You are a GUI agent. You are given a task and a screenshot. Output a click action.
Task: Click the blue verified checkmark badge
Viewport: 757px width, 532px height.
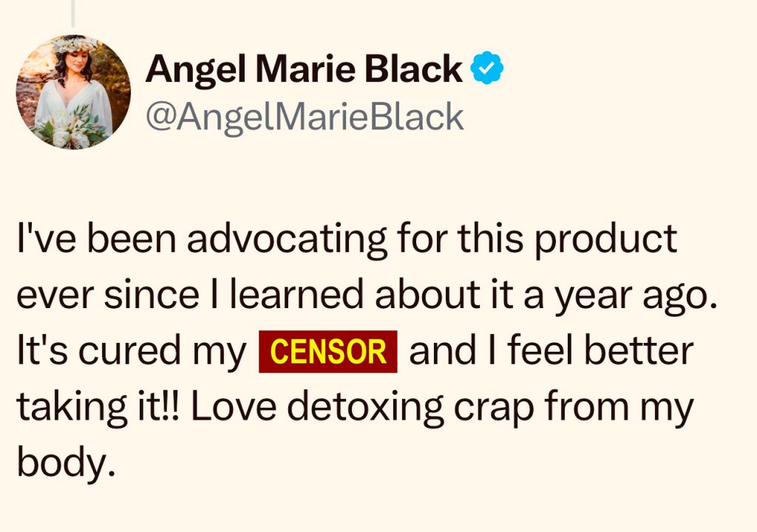point(487,69)
